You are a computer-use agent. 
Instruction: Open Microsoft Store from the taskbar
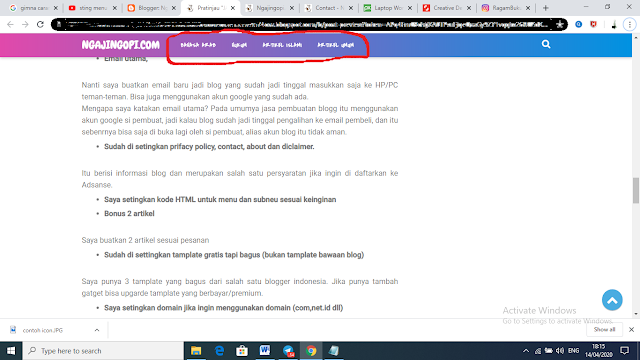click(242, 351)
